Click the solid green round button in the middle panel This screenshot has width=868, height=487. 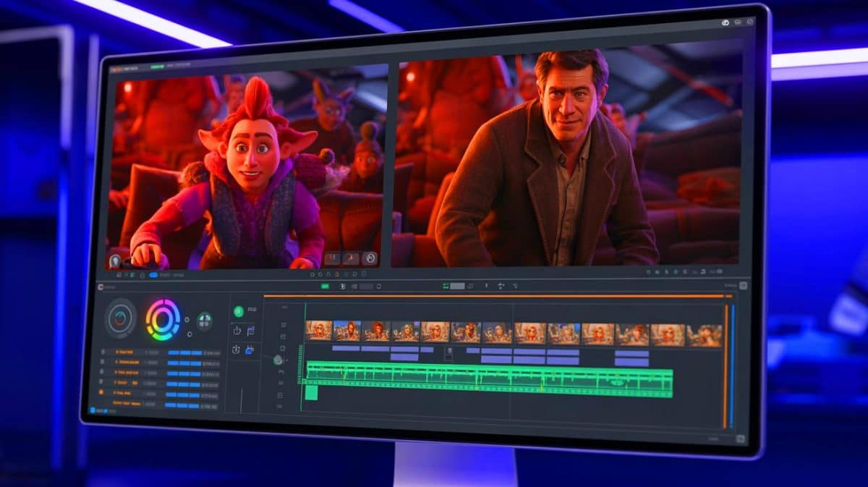coord(239,312)
